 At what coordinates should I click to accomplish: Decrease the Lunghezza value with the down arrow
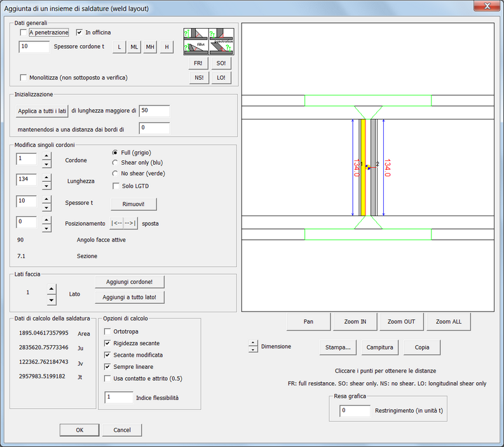click(46, 186)
